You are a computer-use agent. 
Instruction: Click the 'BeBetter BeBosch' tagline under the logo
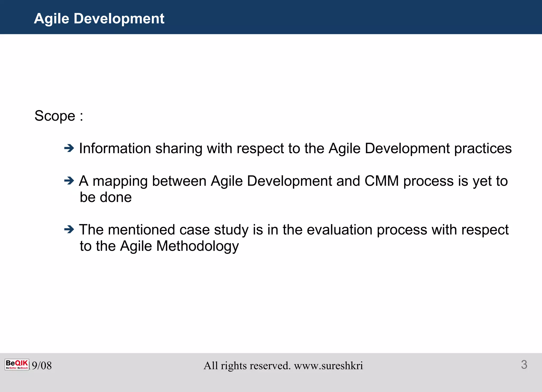point(17,368)
